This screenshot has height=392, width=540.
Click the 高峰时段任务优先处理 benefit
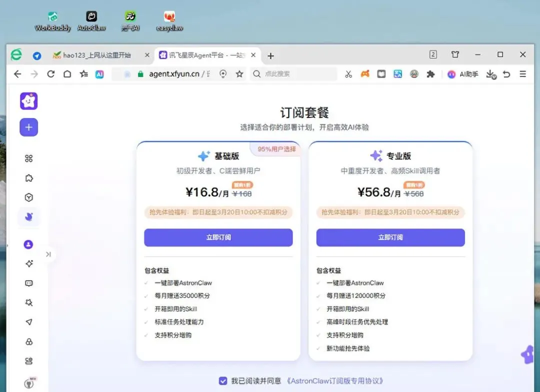357,321
